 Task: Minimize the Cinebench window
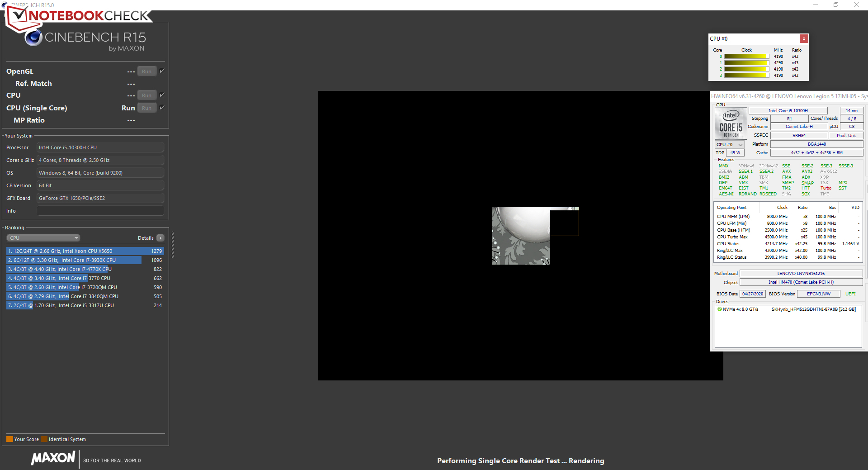(816, 5)
